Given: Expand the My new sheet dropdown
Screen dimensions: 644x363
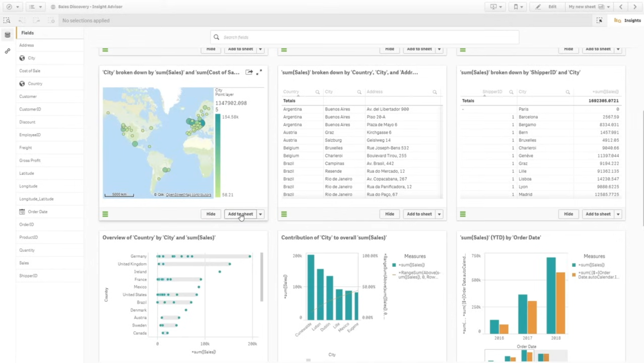Looking at the screenshot, I should click(x=608, y=7).
